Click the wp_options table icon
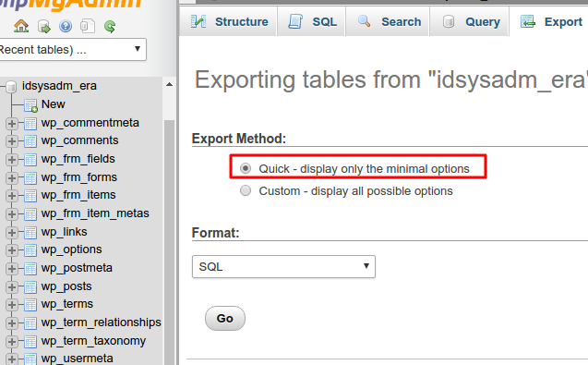 click(x=30, y=250)
